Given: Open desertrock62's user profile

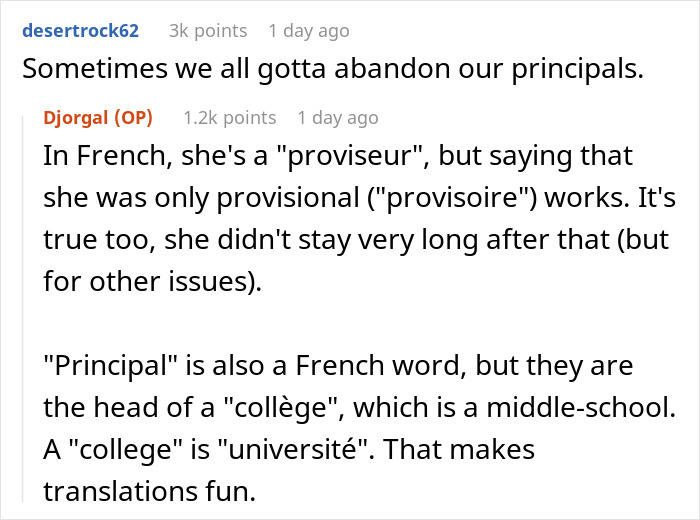Looking at the screenshot, I should tap(82, 31).
